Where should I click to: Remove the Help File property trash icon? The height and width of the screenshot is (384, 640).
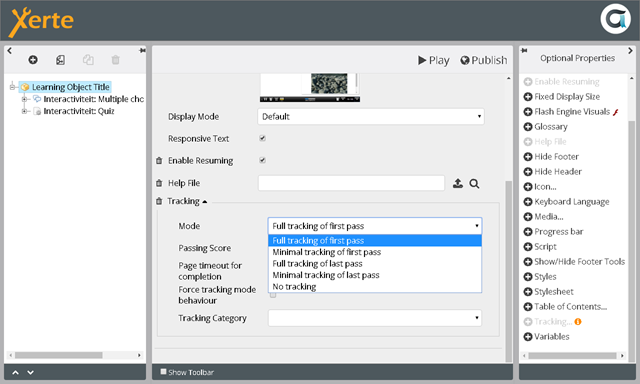[159, 183]
